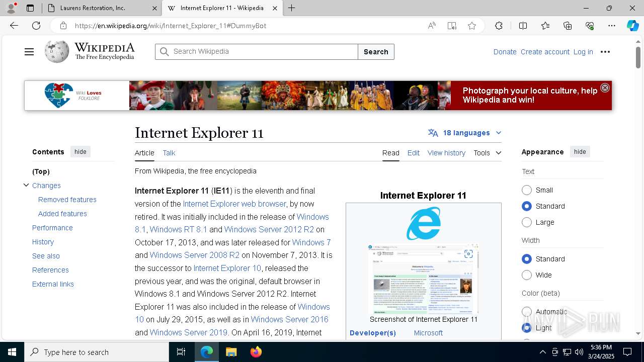644x362 pixels.
Task: Select Small text size
Action: [527, 190]
